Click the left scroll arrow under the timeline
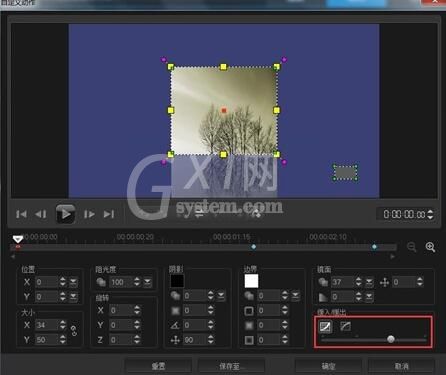The height and width of the screenshot is (375, 446). click(x=13, y=256)
